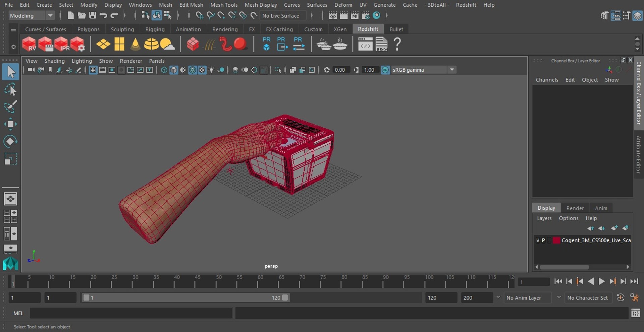Click the MEL command input field
The height and width of the screenshot is (332, 644).
coord(131,313)
